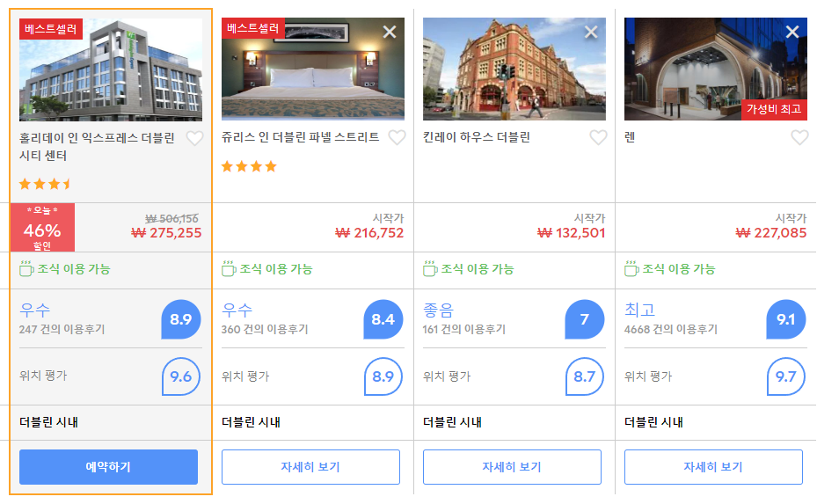The height and width of the screenshot is (504, 817).
Task: Click the 9.7 location rating bubble
Action: point(786,376)
